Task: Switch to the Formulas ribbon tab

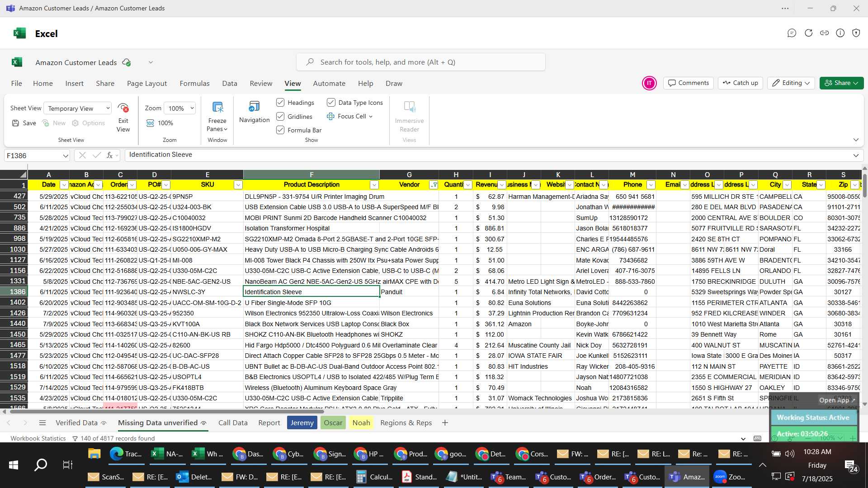Action: point(194,83)
